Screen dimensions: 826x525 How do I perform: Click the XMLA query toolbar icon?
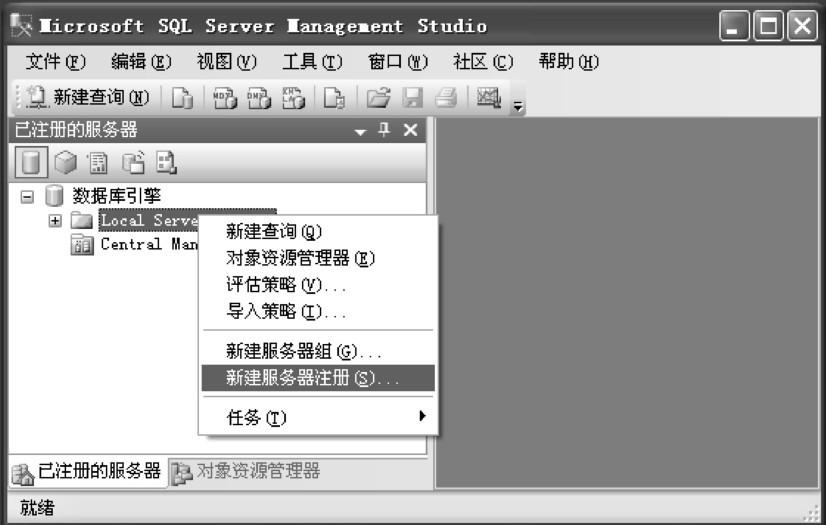[293, 98]
